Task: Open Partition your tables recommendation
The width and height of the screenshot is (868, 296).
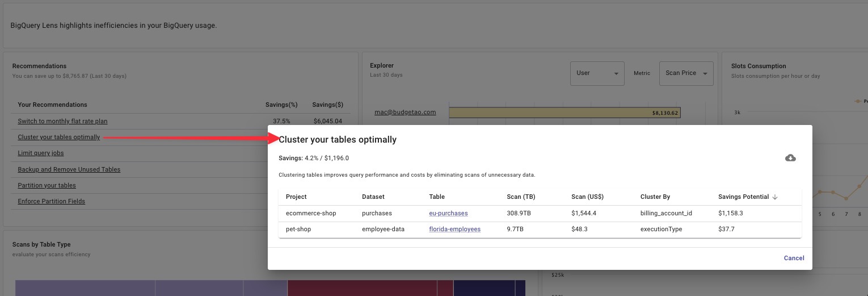Action: (47, 185)
